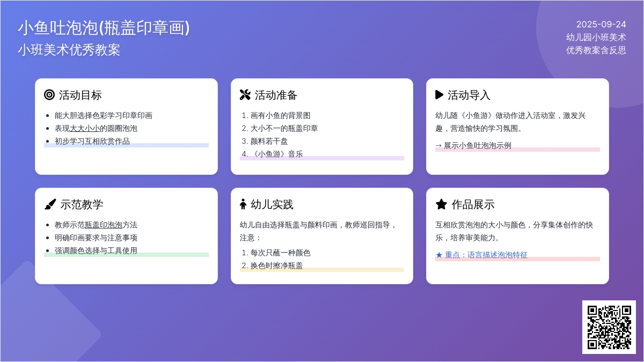Click the main title 小鱼吐泡泡(瓶盖印章画)
This screenshot has height=362, width=644.
pyautogui.click(x=104, y=28)
